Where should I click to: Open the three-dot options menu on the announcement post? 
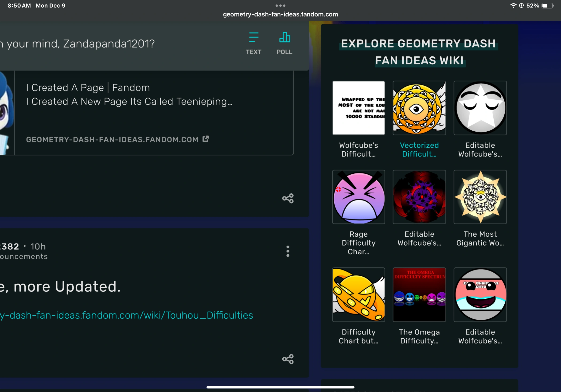[288, 251]
